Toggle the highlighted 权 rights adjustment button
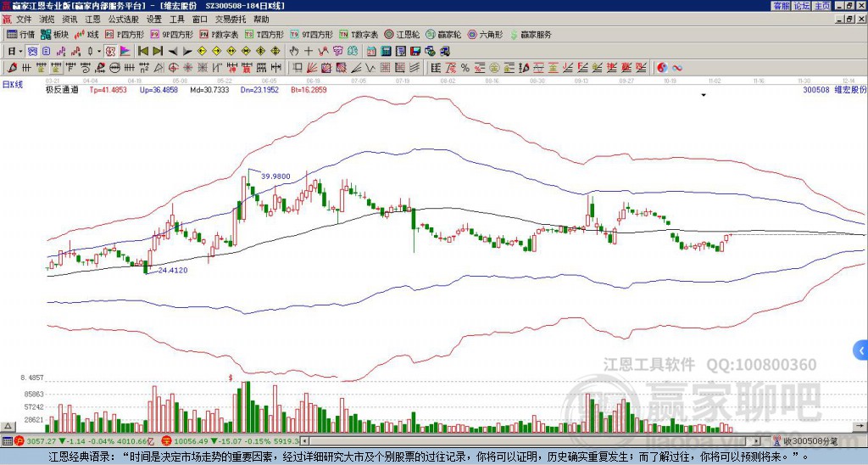This screenshot has height=465, width=868. [110, 51]
